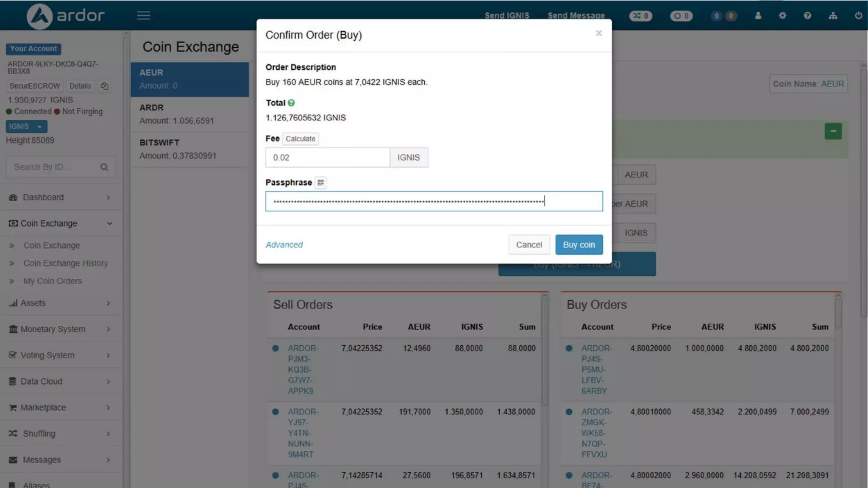The image size is (868, 488).
Task: Click the power logout icon
Action: point(858,16)
